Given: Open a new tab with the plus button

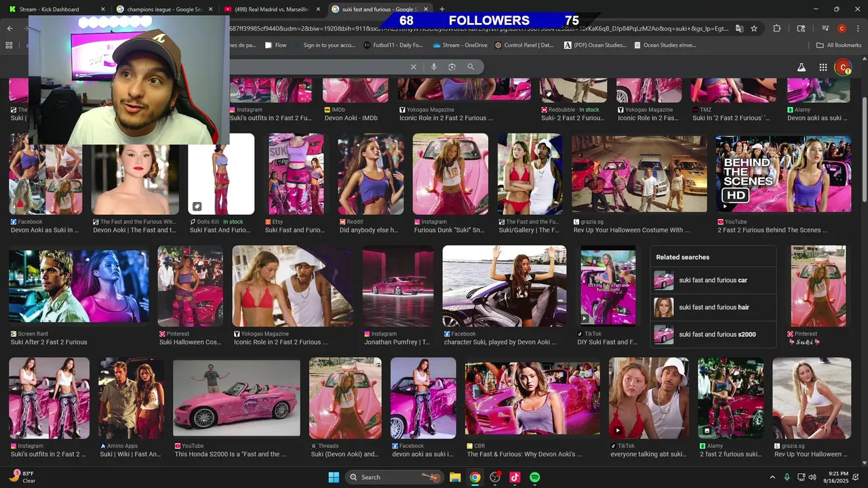Looking at the screenshot, I should [442, 9].
